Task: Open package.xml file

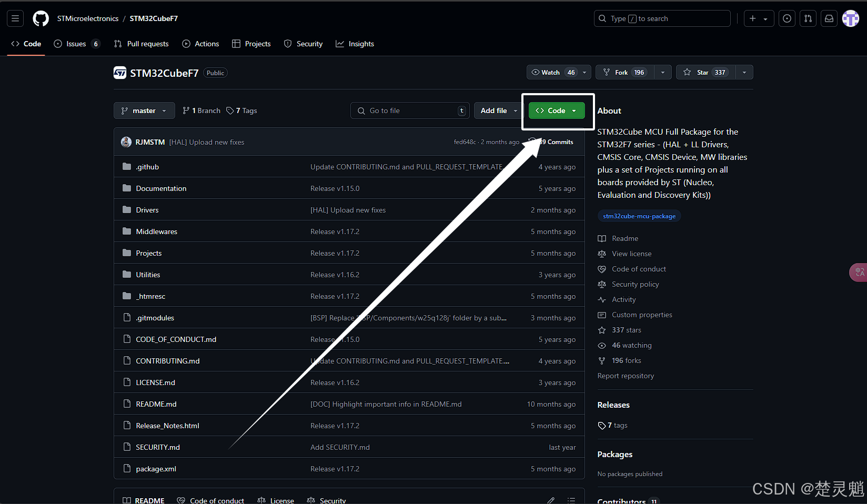Action: pos(156,469)
